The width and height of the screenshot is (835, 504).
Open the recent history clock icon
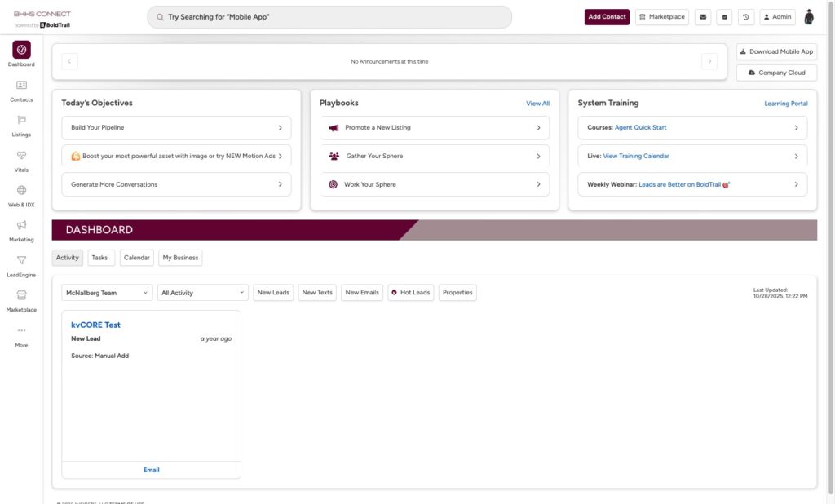(x=746, y=17)
